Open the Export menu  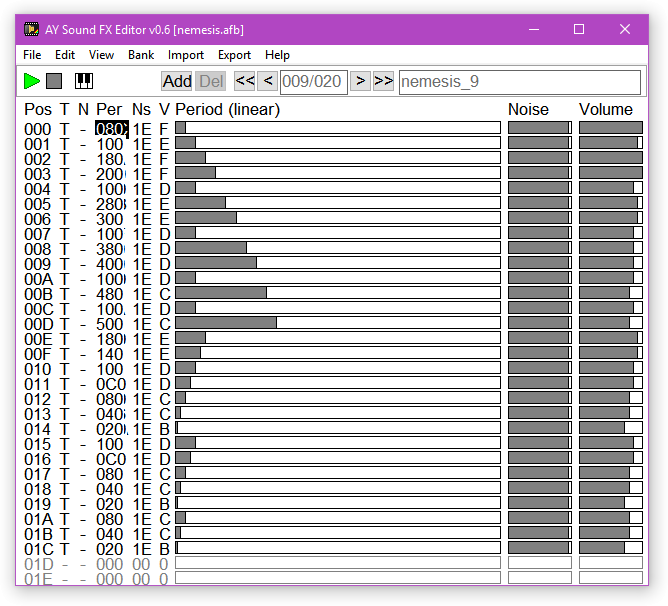234,55
